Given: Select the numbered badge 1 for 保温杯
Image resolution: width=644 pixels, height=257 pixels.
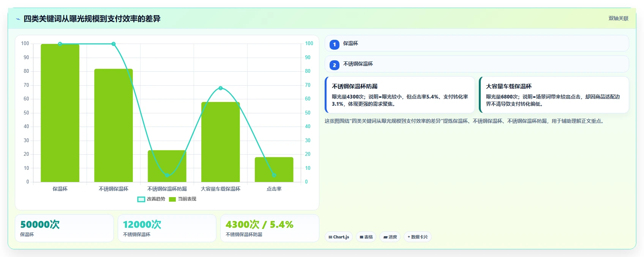Looking at the screenshot, I should click(335, 44).
